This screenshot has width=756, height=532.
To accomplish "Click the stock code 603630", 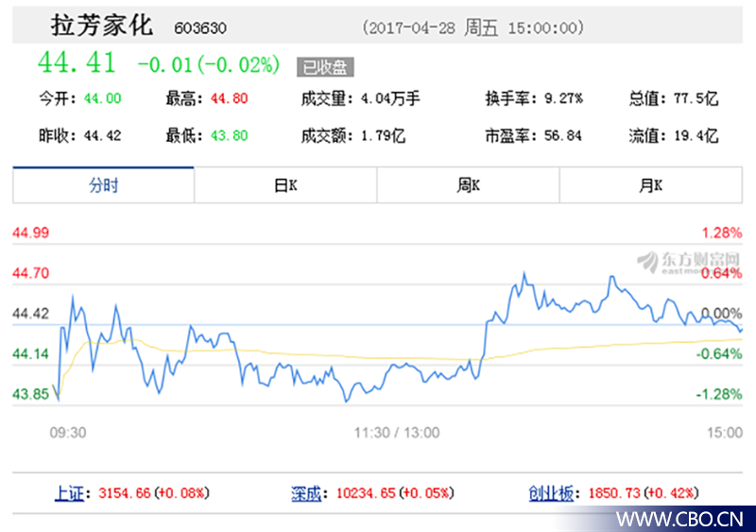I will tap(200, 28).
